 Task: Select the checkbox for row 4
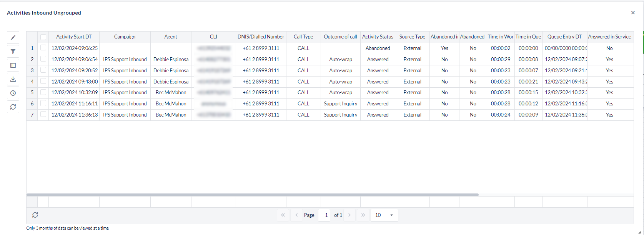point(43,81)
